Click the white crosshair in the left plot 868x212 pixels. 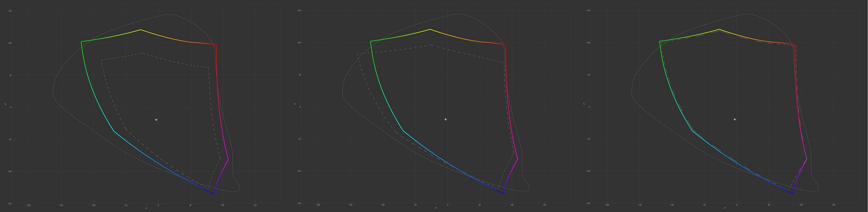pos(156,120)
